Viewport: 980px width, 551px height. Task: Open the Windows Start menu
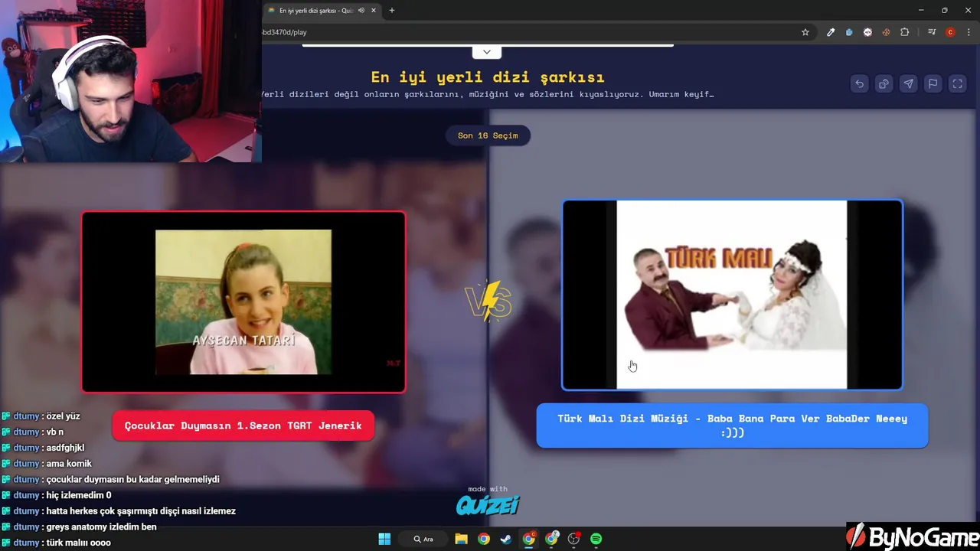384,539
